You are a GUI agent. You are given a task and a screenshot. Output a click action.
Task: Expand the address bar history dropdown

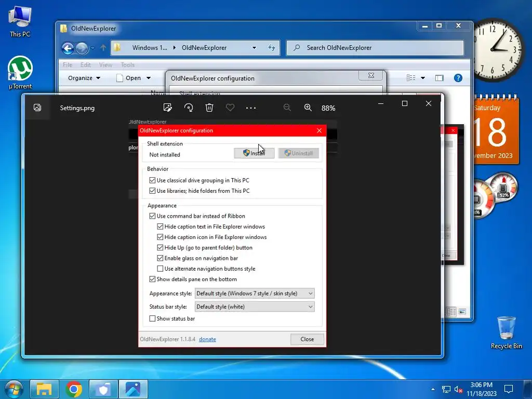[254, 48]
